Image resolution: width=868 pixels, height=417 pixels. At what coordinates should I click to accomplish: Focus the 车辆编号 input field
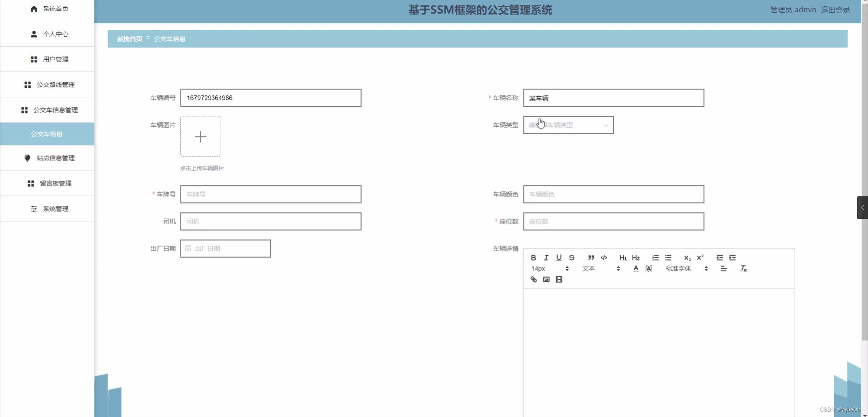(271, 98)
